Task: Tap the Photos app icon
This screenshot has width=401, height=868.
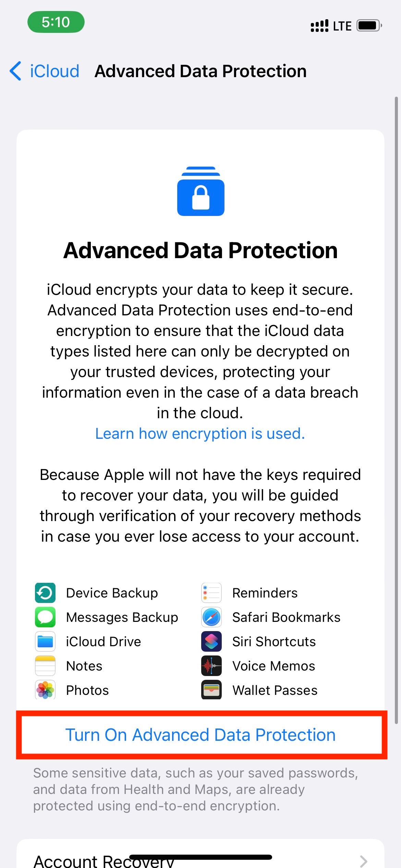Action: click(x=45, y=690)
